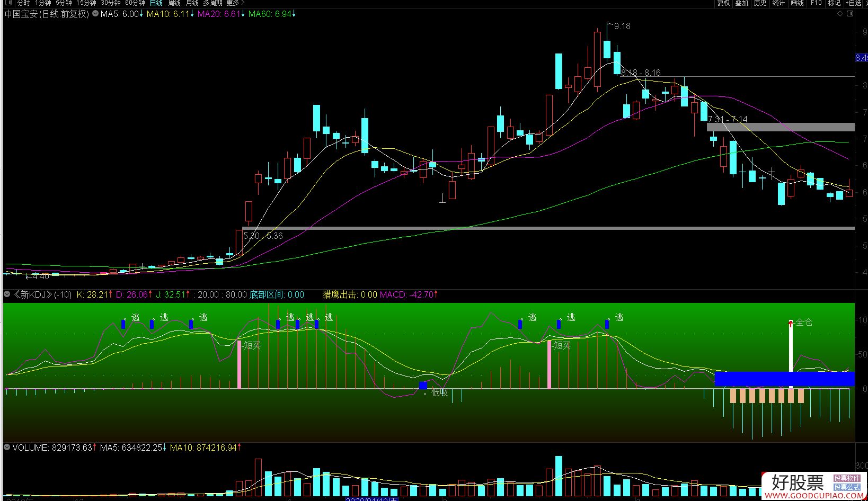Click the 中国宝安(日线.前复权) title
Screen dimensions: 868x501
pos(47,14)
